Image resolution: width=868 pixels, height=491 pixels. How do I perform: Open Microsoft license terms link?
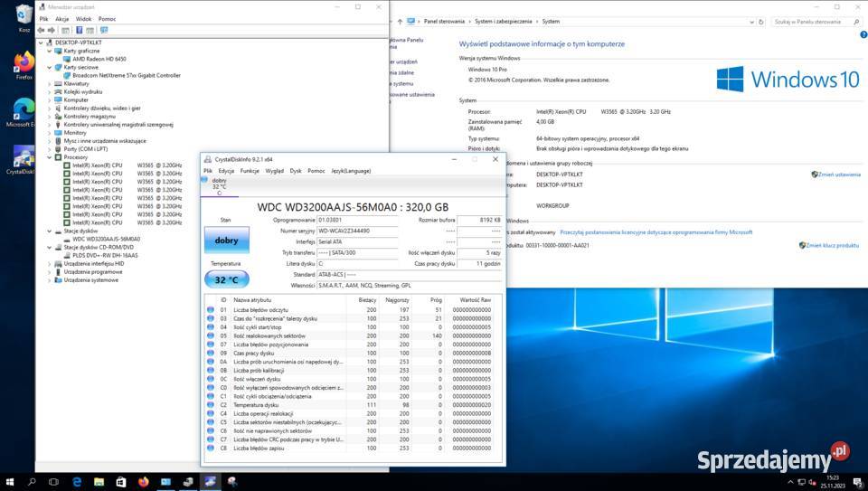pyautogui.click(x=656, y=232)
